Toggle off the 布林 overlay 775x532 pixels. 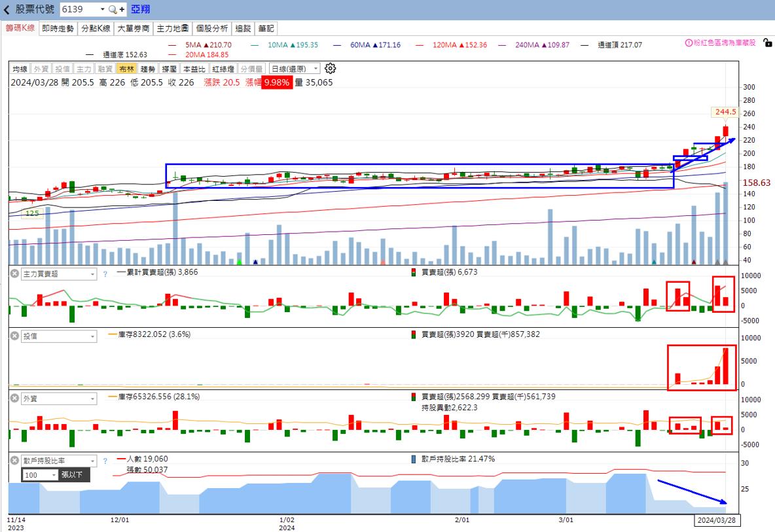coord(126,68)
